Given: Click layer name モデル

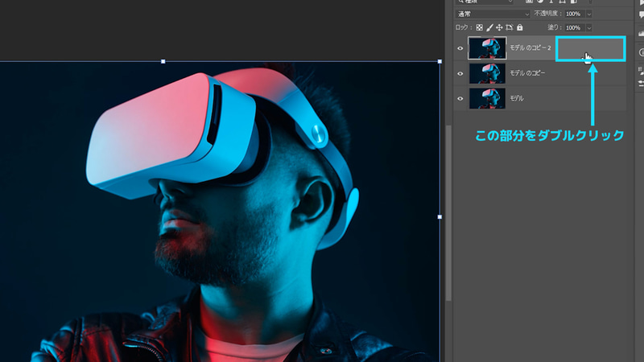Looking at the screenshot, I should click(x=517, y=98).
